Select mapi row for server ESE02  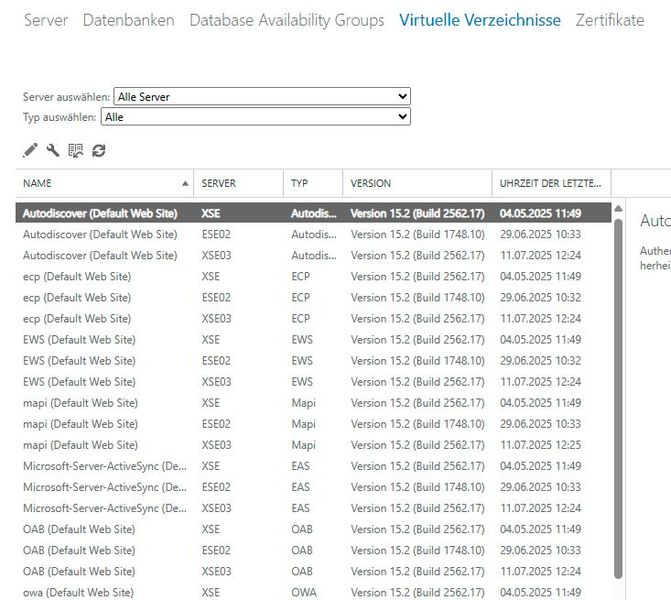pyautogui.click(x=314, y=424)
